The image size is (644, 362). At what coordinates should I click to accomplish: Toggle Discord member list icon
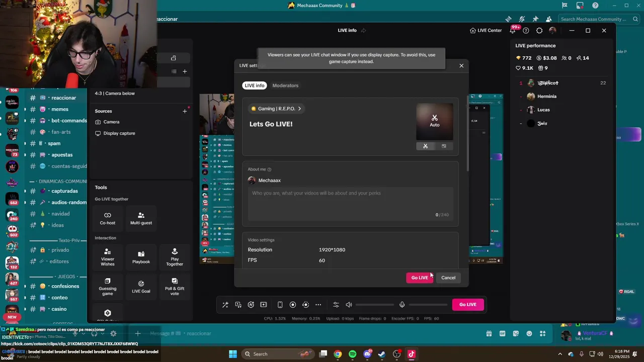(549, 19)
